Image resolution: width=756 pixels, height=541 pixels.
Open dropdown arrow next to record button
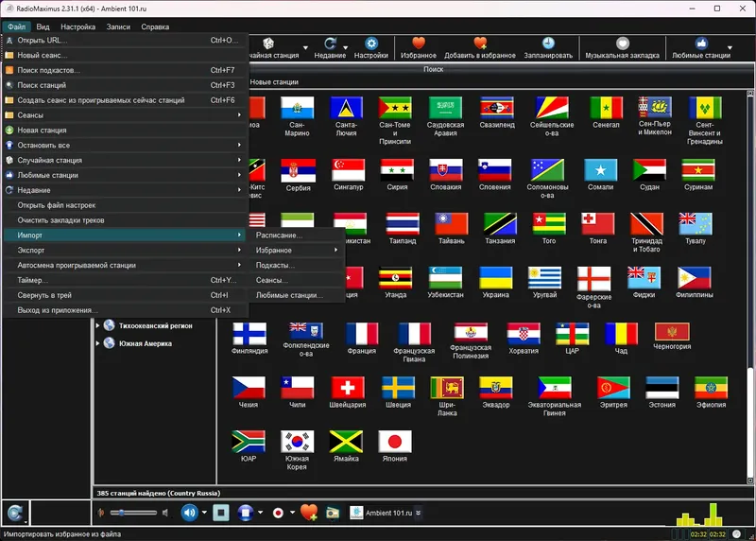click(292, 512)
